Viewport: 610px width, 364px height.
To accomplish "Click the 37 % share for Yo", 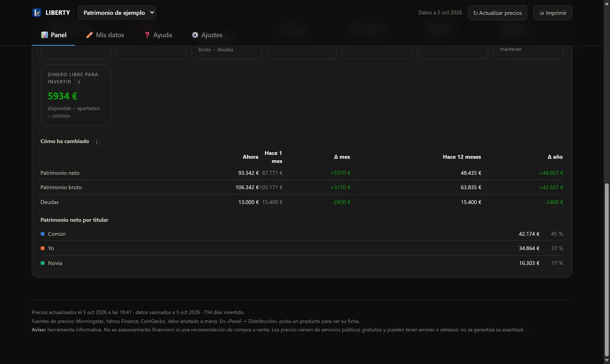I will pyautogui.click(x=557, y=248).
